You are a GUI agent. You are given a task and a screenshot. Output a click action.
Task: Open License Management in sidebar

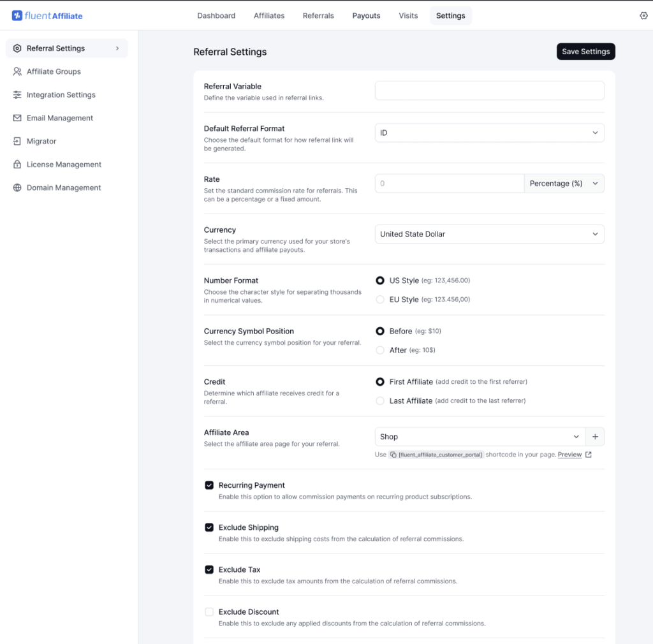tap(66, 165)
